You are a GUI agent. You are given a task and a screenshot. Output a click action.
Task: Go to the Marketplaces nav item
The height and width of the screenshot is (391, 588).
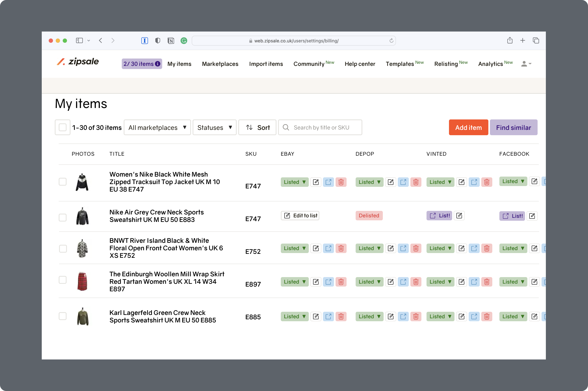[x=220, y=64]
